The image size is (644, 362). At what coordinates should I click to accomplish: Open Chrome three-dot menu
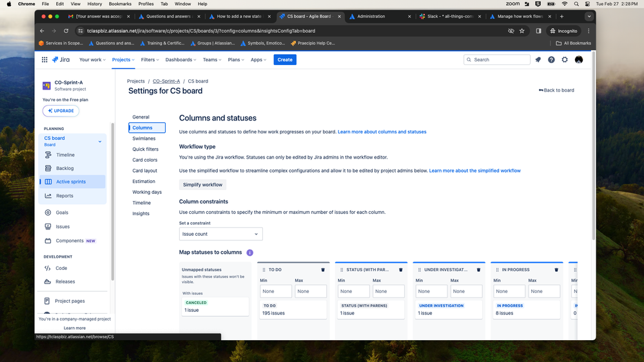coord(589,31)
